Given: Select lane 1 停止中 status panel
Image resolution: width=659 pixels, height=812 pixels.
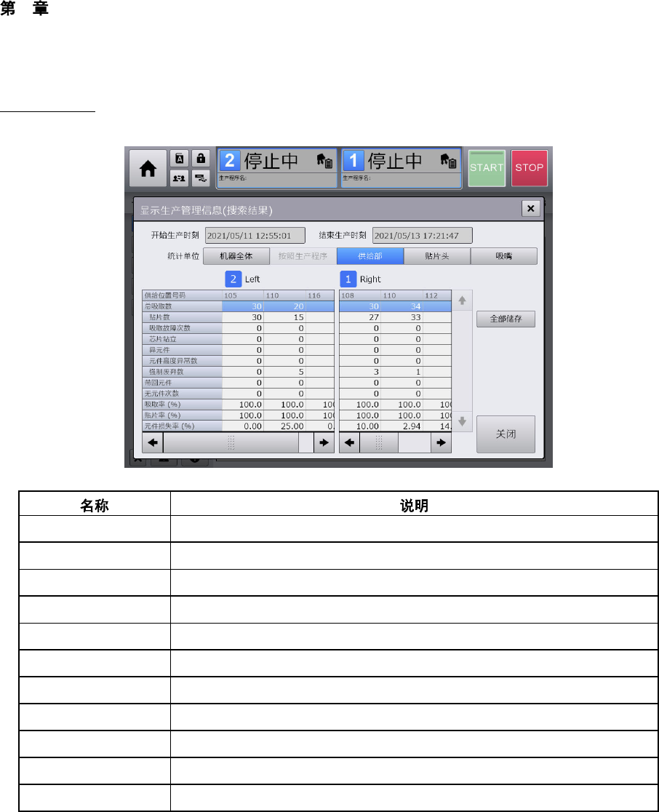Looking at the screenshot, I should (x=402, y=168).
